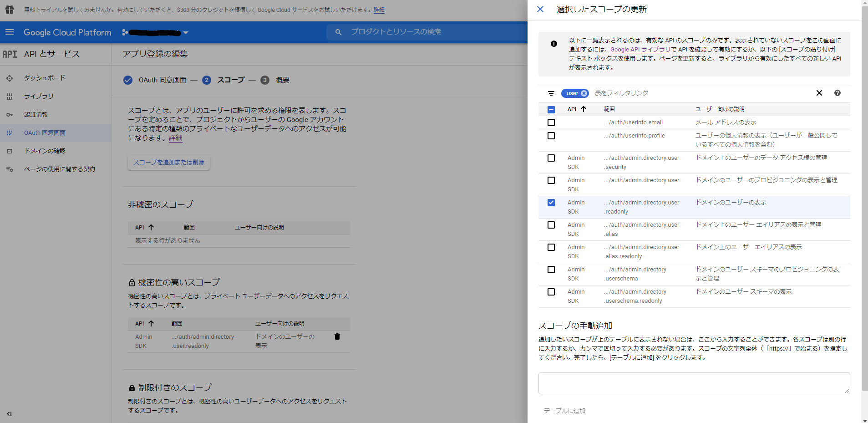The width and height of the screenshot is (868, 423).
Task: Click the completed OAuth step checkmark
Action: click(x=128, y=80)
